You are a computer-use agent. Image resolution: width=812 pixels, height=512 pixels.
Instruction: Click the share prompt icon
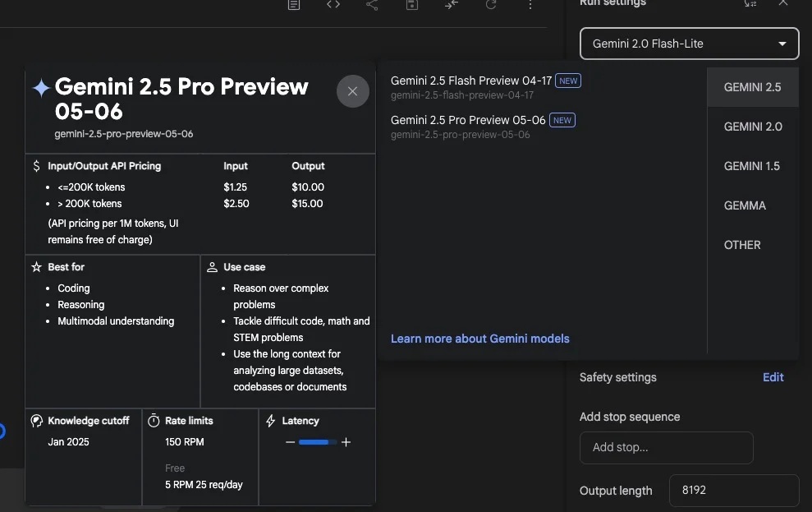[x=372, y=5]
